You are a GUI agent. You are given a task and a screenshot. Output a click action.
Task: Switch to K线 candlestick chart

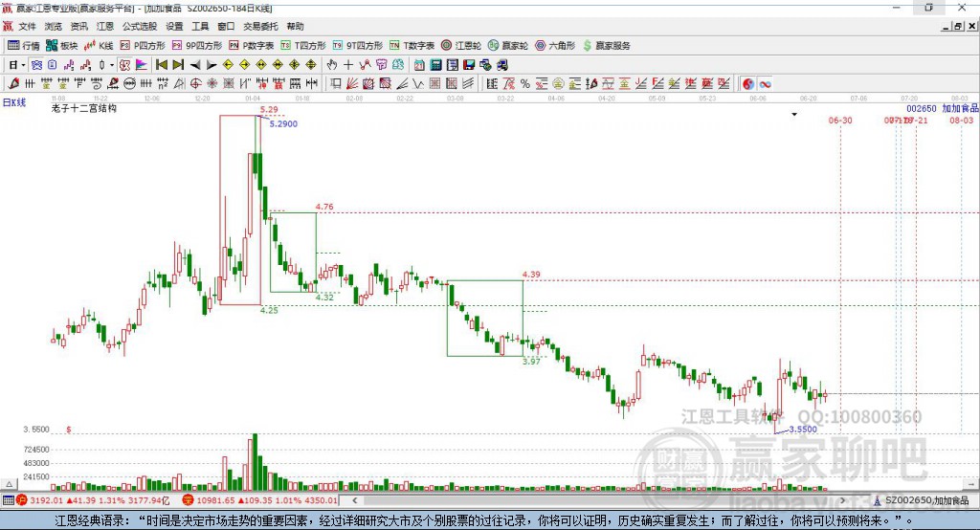(100, 45)
